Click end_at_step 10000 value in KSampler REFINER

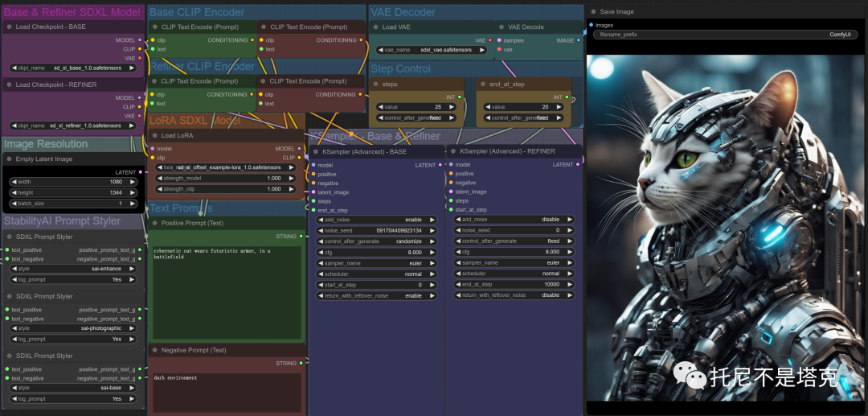click(514, 284)
